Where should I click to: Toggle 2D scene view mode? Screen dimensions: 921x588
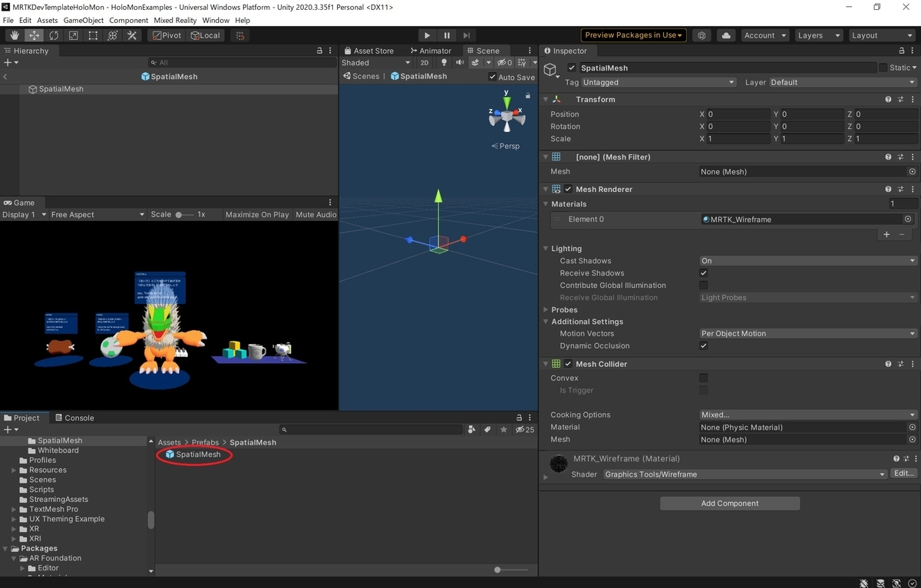424,63
